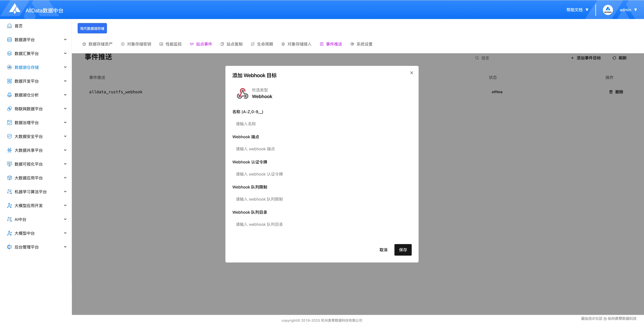Image resolution: width=644 pixels, height=328 pixels.
Task: Select the 站点复制 replication icon
Action: [222, 44]
